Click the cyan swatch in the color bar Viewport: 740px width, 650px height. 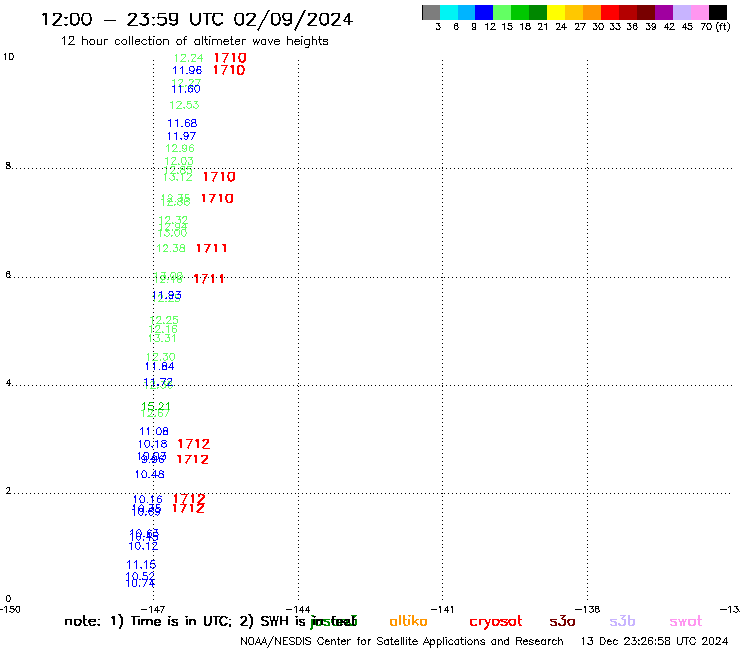tap(449, 12)
